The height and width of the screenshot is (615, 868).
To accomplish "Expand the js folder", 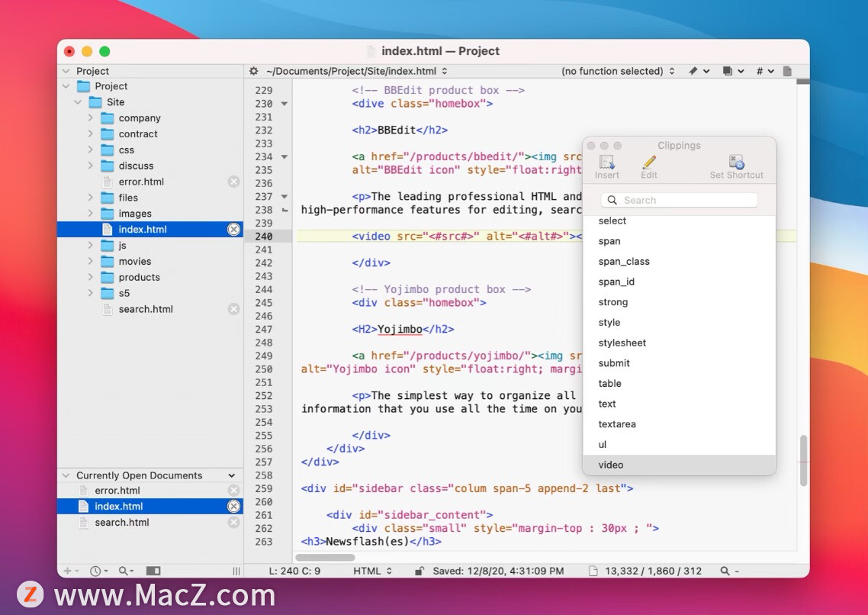I will click(90, 245).
